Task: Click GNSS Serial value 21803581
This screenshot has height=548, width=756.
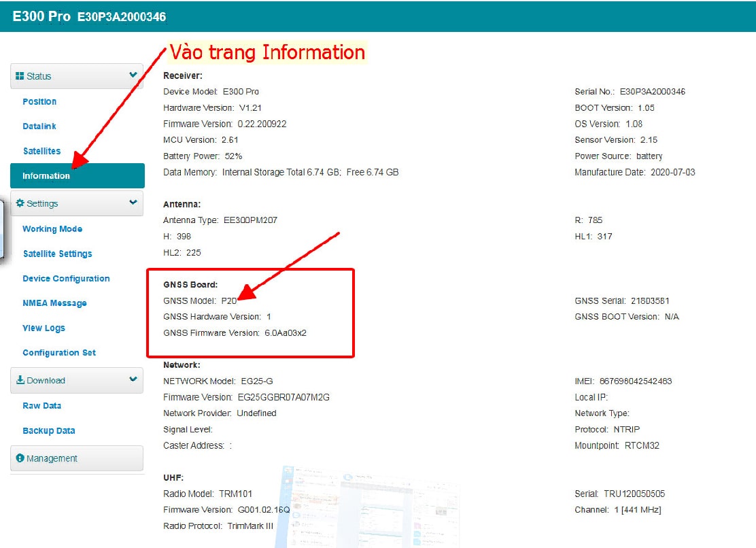Action: click(650, 301)
